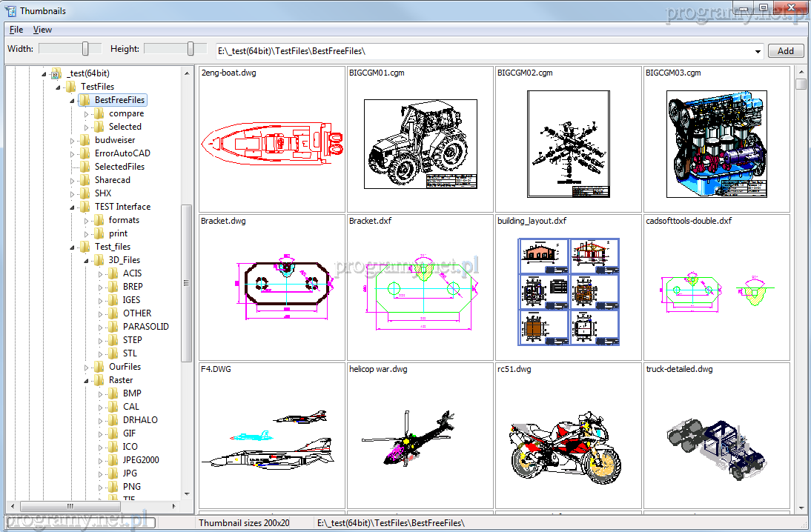Collapse the Raster folder node
The width and height of the screenshot is (811, 532).
[87, 381]
